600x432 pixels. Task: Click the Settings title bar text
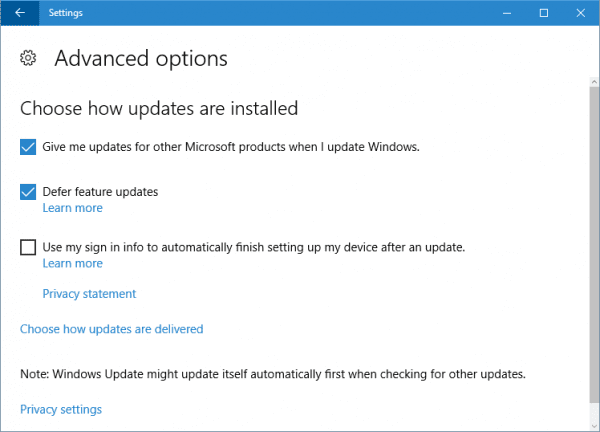point(66,13)
